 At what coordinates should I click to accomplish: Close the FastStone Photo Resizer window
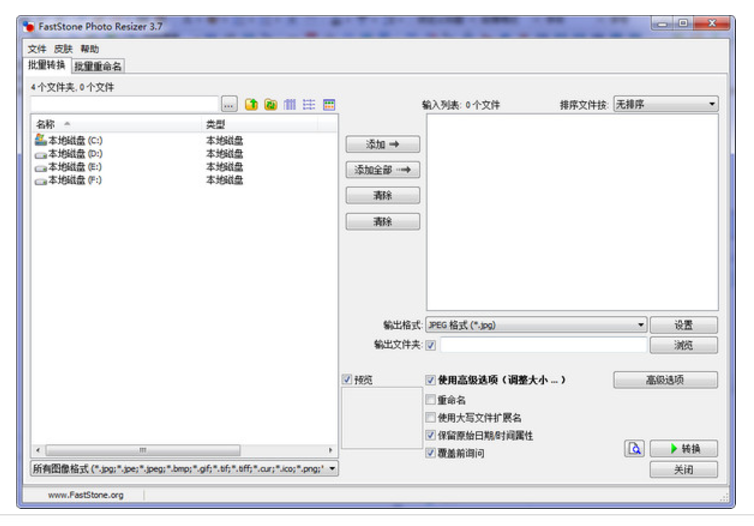point(712,24)
